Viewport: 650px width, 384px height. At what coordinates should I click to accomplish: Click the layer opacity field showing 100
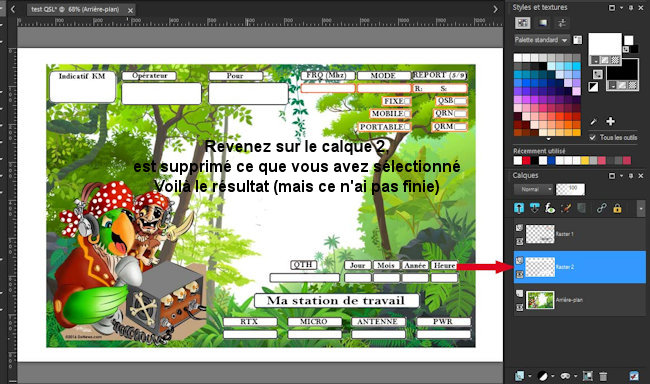570,189
